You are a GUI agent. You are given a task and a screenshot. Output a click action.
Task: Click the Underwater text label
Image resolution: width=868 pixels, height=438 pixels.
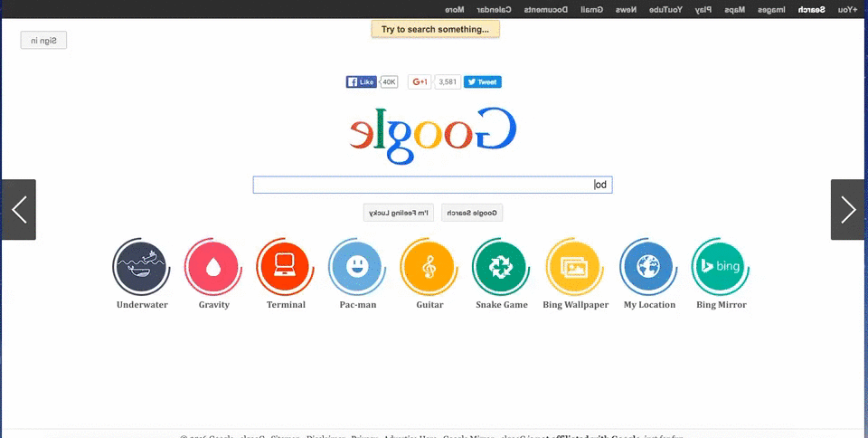click(x=142, y=305)
